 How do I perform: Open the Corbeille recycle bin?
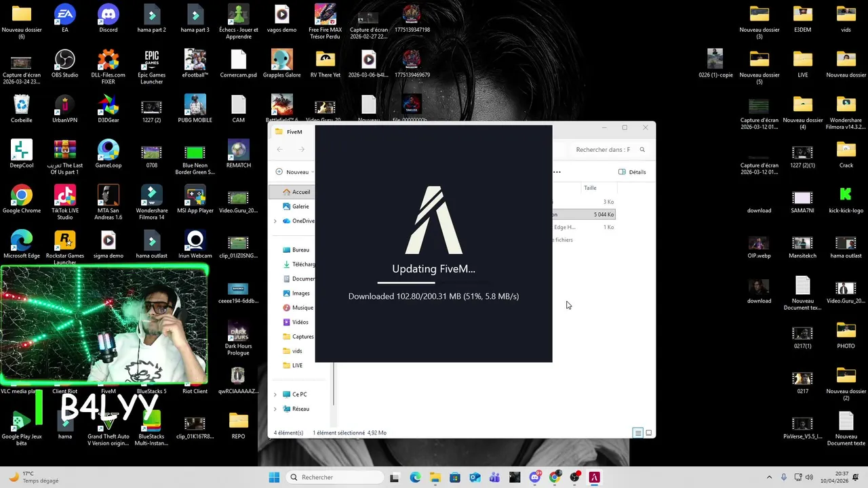coord(22,108)
